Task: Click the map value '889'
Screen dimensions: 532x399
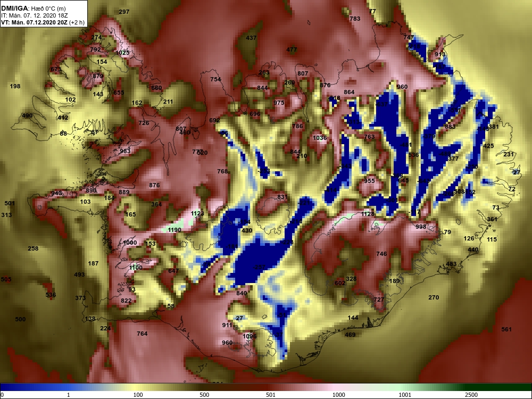Action: [x=124, y=192]
